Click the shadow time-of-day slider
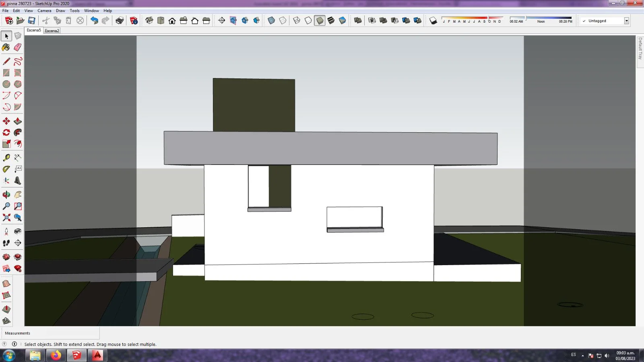The width and height of the screenshot is (644, 362). (541, 18)
